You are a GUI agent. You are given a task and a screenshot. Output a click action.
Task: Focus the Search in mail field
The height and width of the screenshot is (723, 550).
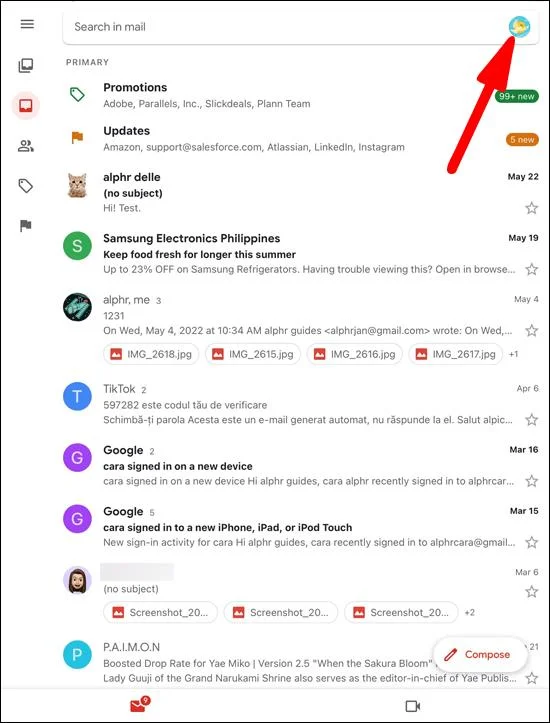pyautogui.click(x=301, y=27)
